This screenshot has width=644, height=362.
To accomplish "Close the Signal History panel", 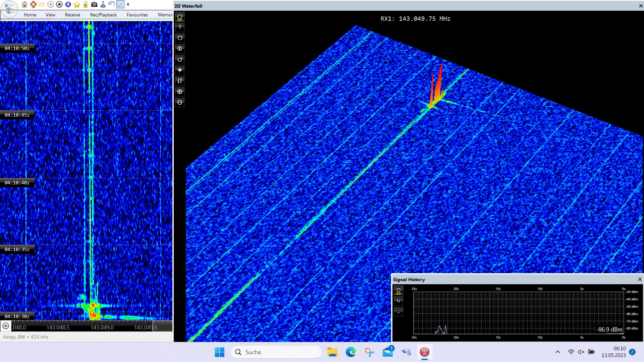I will point(640,279).
